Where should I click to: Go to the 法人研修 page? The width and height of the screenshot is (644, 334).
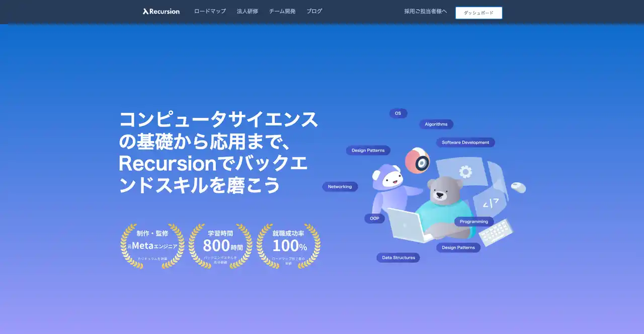(x=248, y=11)
